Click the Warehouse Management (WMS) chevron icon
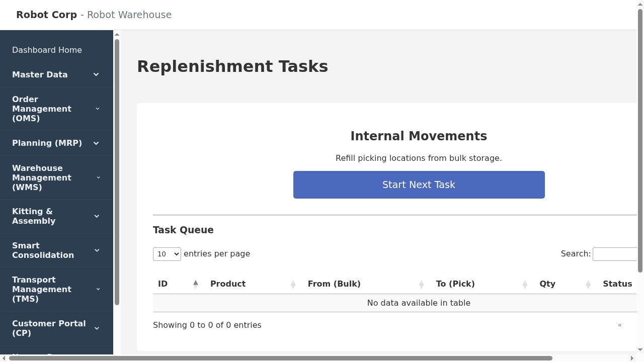Image resolution: width=644 pixels, height=362 pixels. point(98,177)
